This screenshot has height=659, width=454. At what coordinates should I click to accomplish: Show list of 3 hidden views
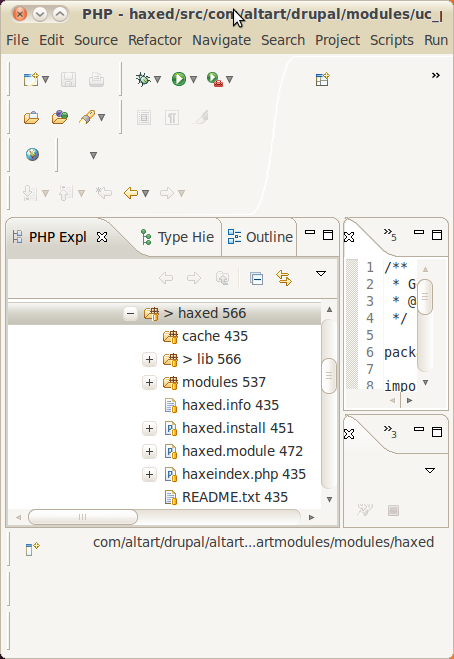(390, 431)
